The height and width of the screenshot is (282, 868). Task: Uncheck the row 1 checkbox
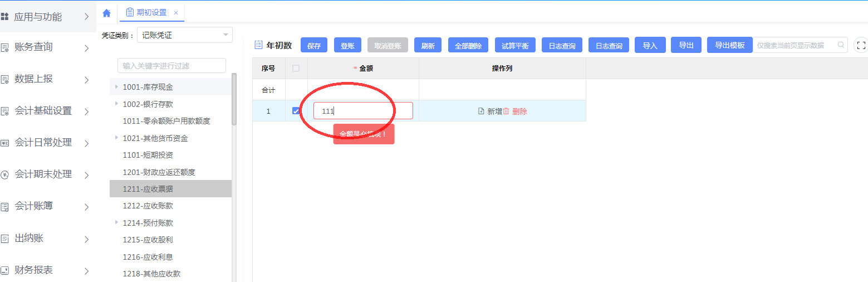click(x=296, y=111)
